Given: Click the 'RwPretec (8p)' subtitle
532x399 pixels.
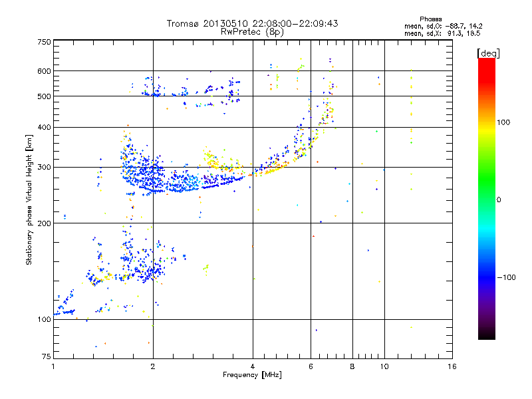Looking at the screenshot, I should click(252, 32).
